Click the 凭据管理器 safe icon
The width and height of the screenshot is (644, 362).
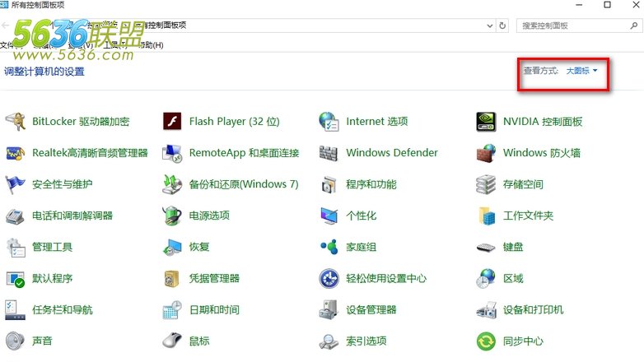(171, 279)
